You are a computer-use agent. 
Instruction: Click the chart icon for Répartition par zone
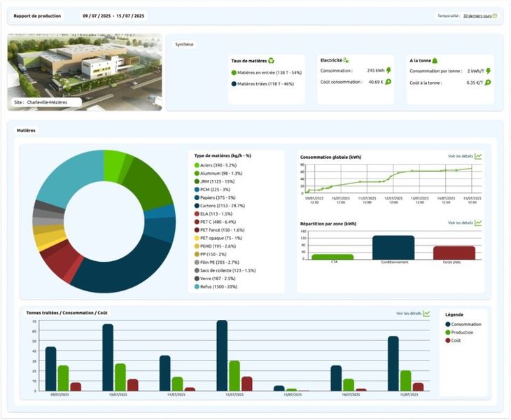[478, 223]
